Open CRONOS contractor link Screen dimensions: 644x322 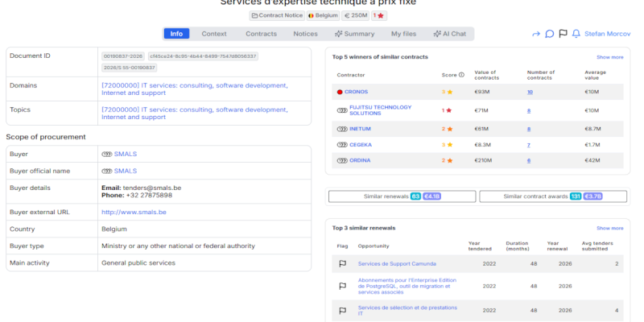point(356,92)
